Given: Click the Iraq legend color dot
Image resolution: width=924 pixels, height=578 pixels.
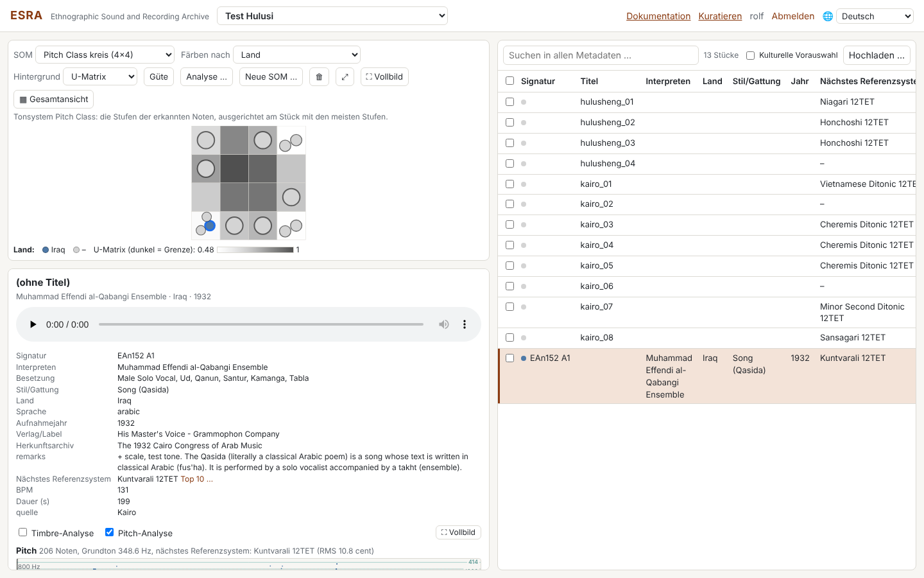Looking at the screenshot, I should tap(46, 250).
